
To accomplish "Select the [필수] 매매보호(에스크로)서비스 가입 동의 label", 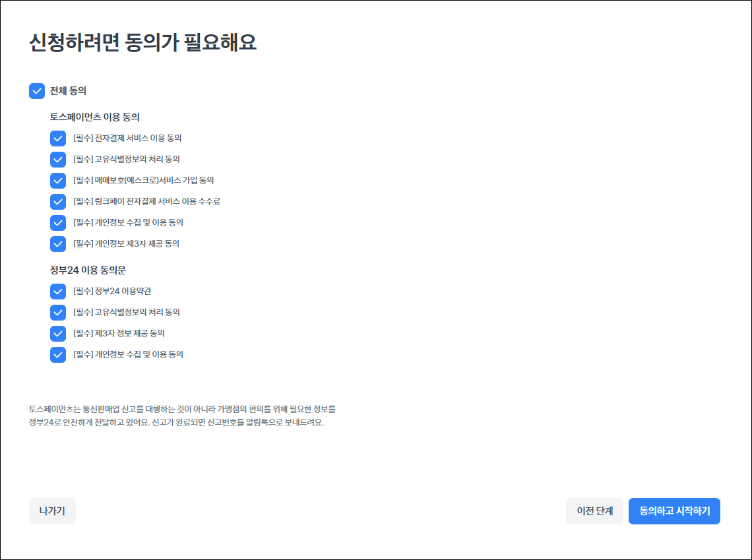I will click(143, 180).
